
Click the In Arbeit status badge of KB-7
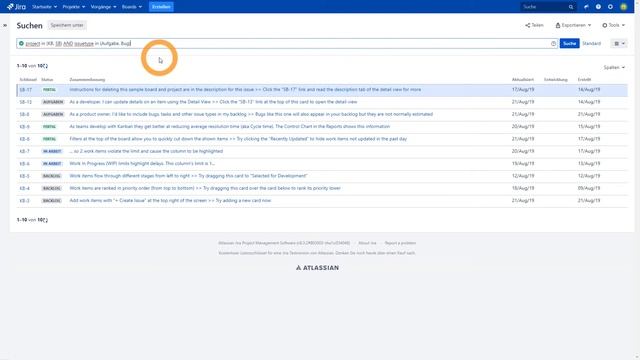point(52,151)
